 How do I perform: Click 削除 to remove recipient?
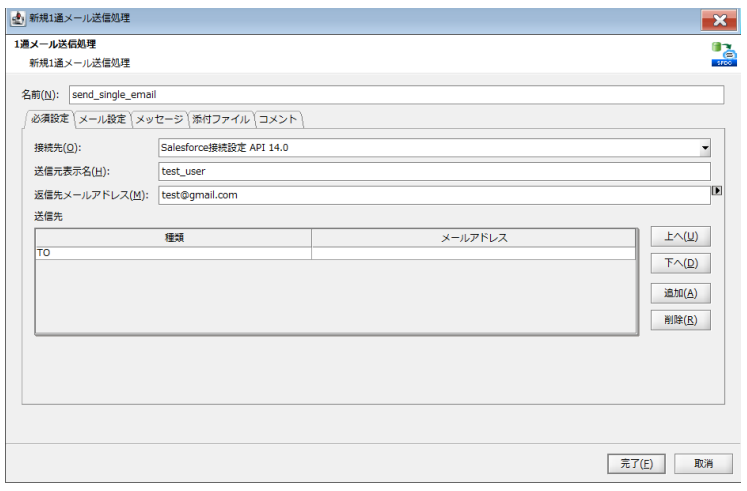pos(680,321)
